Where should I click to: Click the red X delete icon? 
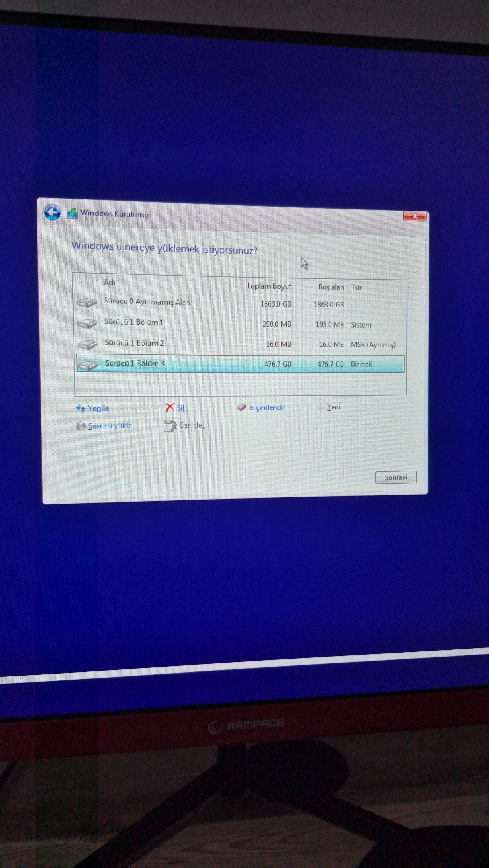point(170,407)
